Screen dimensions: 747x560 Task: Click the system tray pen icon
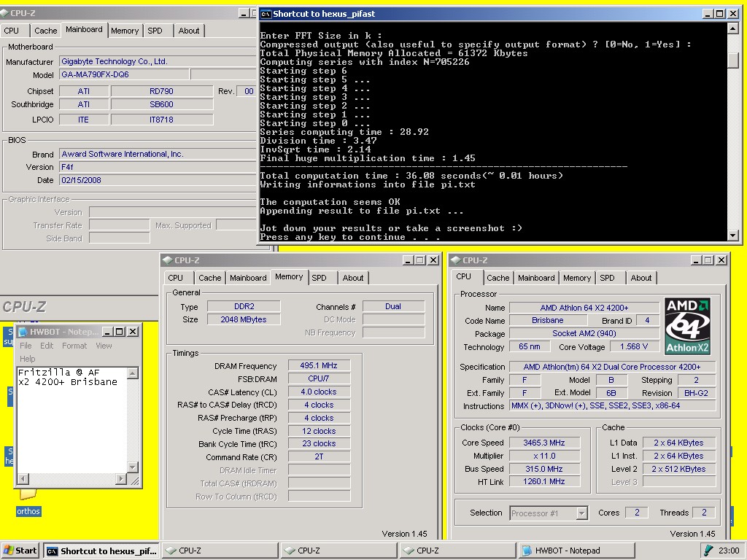pyautogui.click(x=708, y=551)
